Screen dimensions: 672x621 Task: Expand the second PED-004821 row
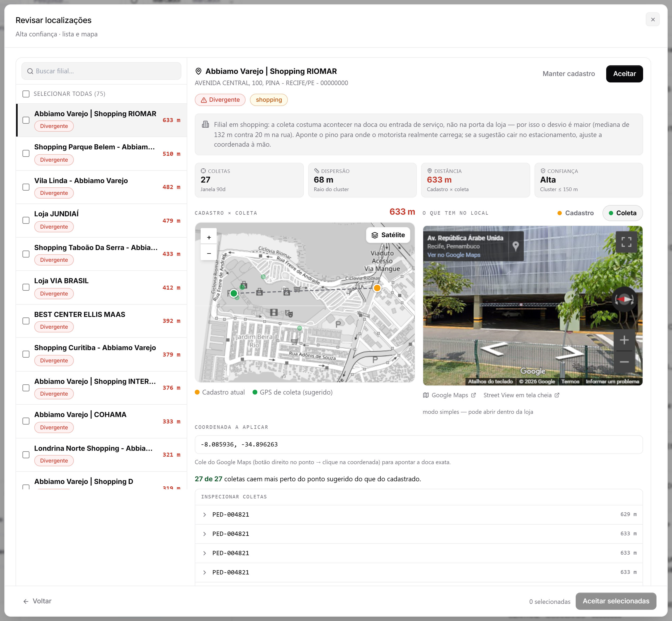click(418, 534)
